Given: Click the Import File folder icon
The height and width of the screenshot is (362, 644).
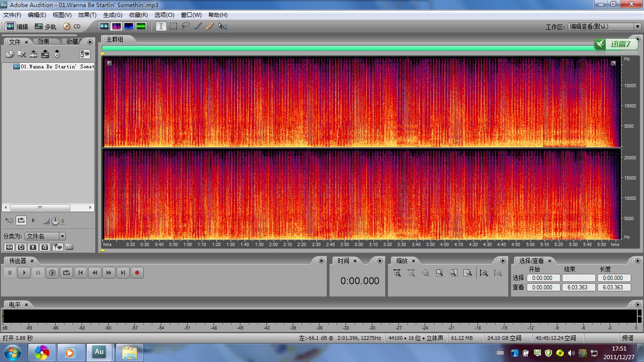Looking at the screenshot, I should tap(10, 54).
